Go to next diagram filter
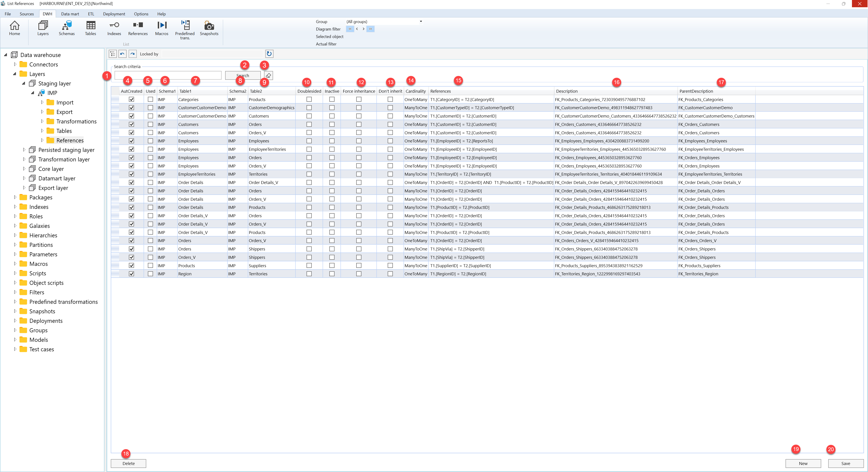The height and width of the screenshot is (472, 868). coord(363,29)
